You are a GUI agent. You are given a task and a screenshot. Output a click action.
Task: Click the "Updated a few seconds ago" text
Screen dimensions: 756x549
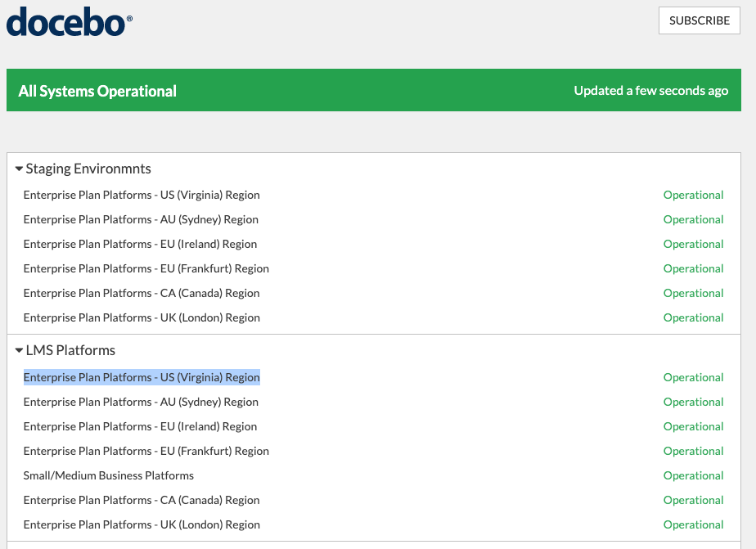(x=650, y=91)
